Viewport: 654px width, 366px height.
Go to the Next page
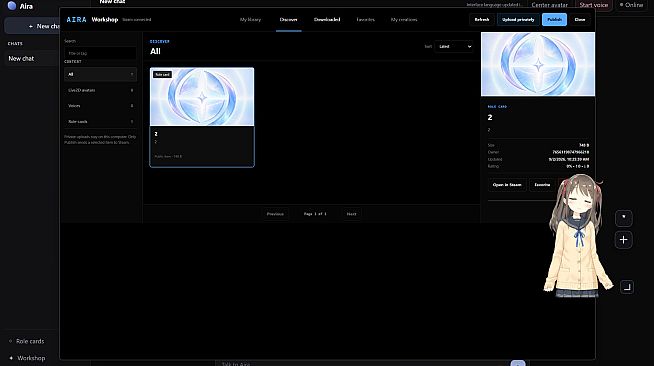click(352, 214)
